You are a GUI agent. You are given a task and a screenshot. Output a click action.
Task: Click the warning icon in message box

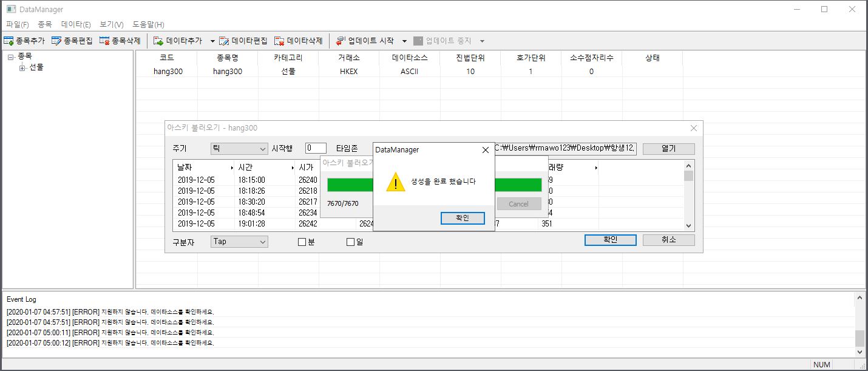click(x=396, y=182)
